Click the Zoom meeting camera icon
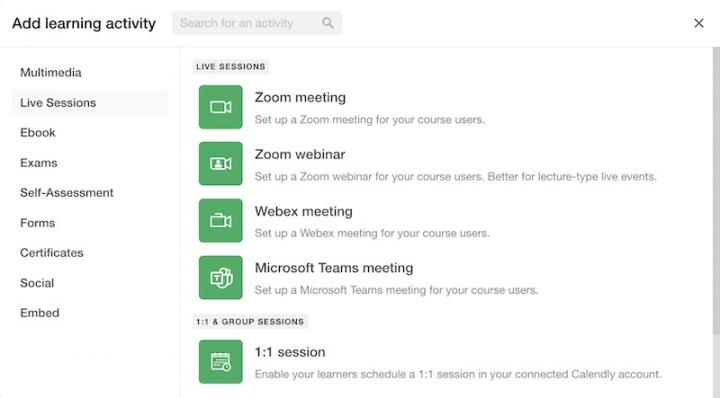720x398 pixels. point(220,107)
